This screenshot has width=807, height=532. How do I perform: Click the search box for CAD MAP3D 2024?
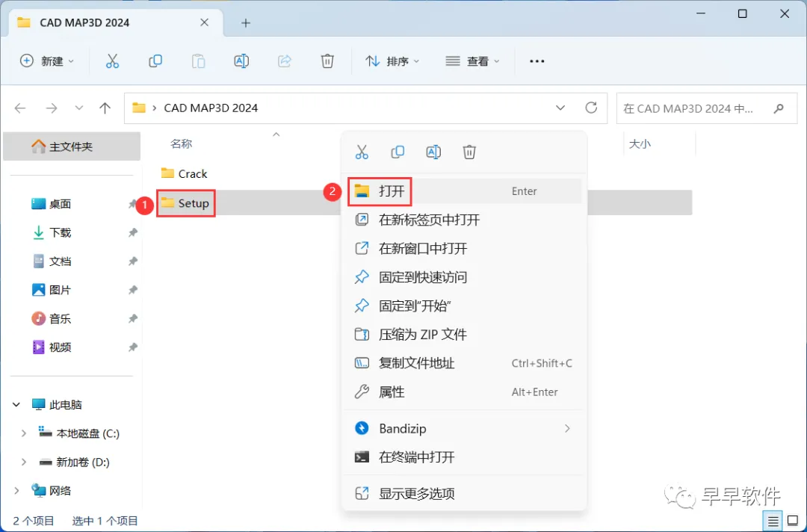pyautogui.click(x=707, y=108)
